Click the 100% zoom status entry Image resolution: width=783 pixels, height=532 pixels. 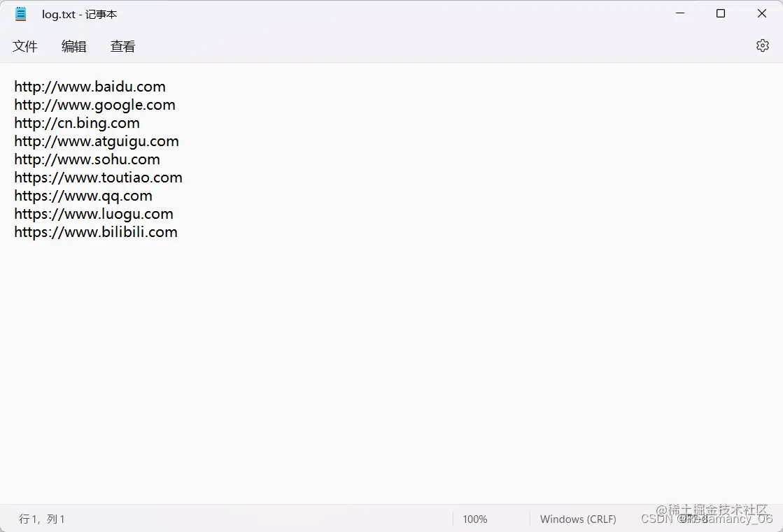(475, 519)
